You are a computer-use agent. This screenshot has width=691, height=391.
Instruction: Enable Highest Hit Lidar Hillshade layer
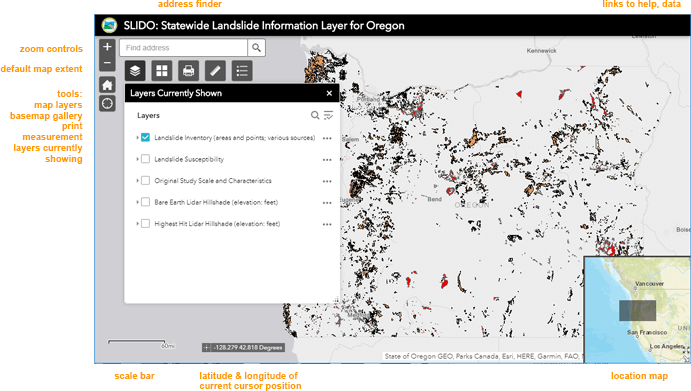pyautogui.click(x=145, y=223)
